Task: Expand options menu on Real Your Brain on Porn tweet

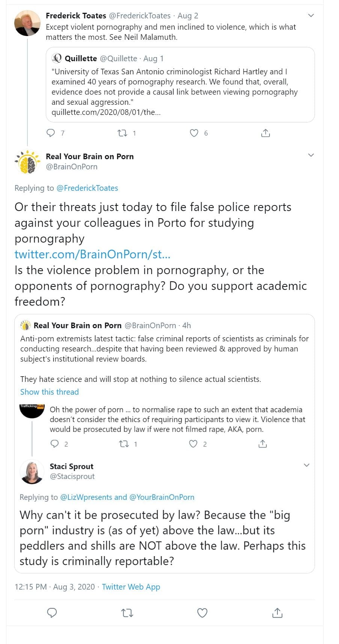Action: [x=310, y=155]
